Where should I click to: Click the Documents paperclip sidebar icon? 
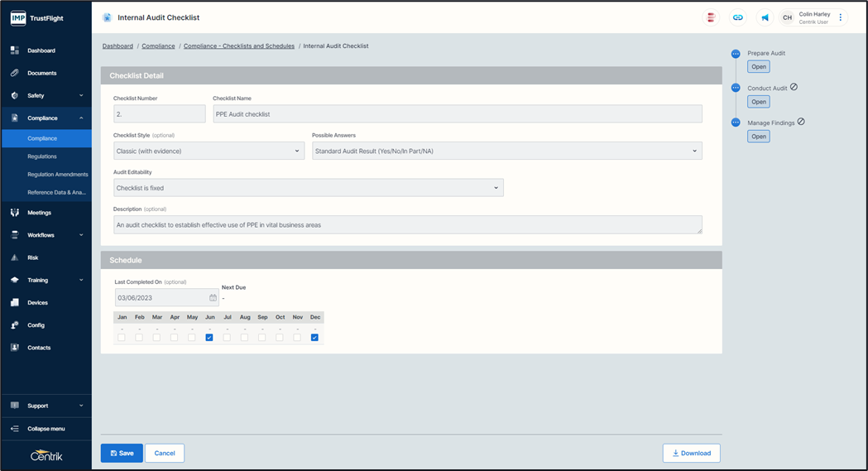coord(15,73)
